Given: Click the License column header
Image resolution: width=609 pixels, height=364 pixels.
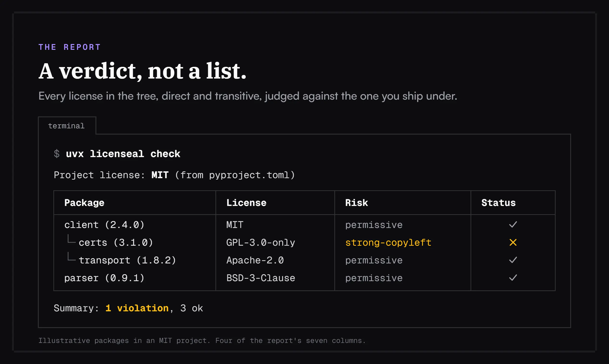Looking at the screenshot, I should (x=246, y=203).
